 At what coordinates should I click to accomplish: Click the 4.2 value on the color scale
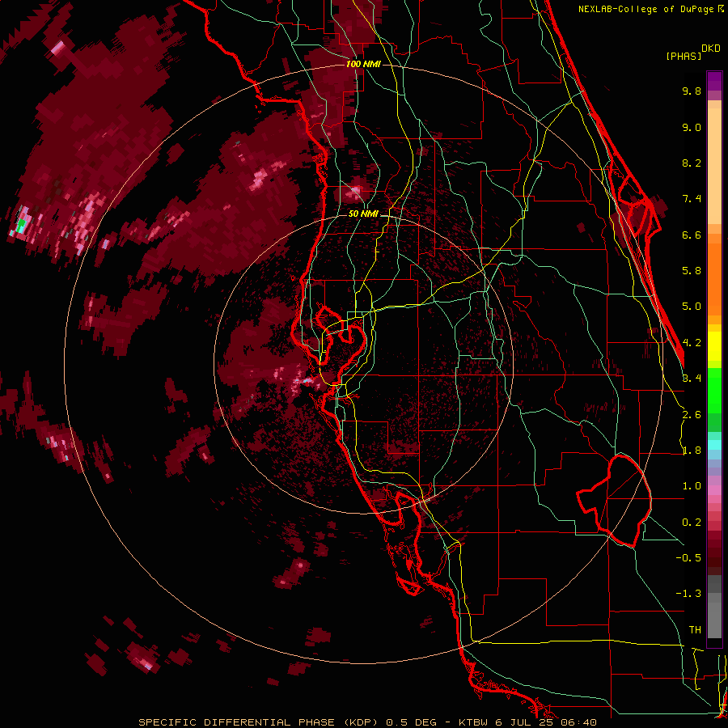point(692,343)
